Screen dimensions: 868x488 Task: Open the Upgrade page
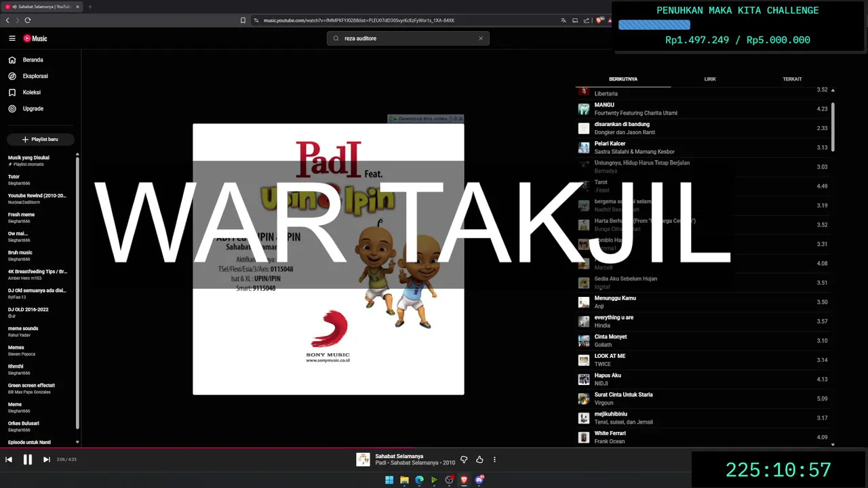(33, 108)
